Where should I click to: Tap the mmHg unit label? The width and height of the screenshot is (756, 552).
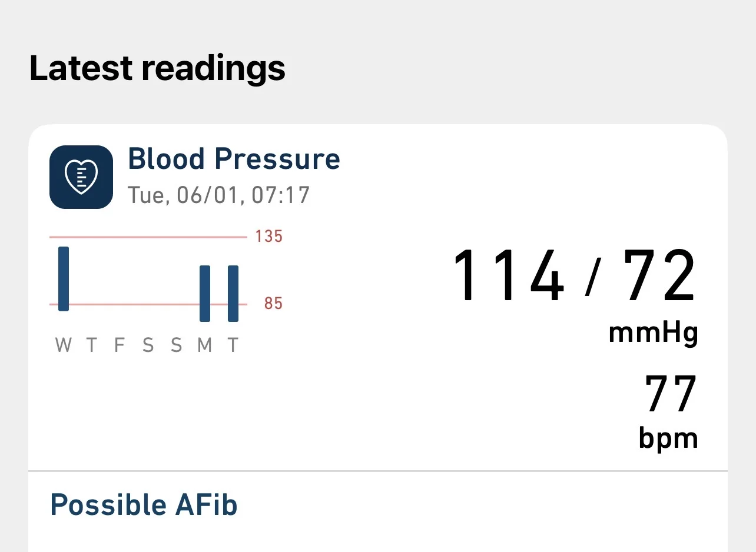click(x=653, y=333)
